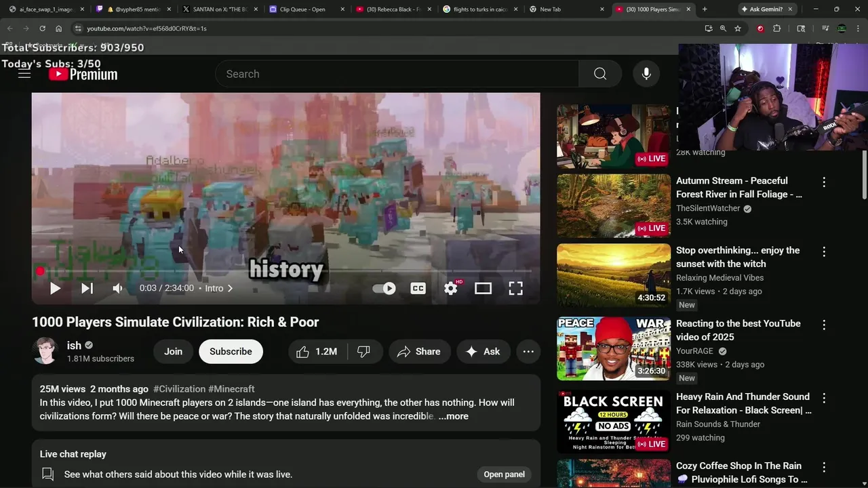Image resolution: width=868 pixels, height=488 pixels.
Task: Click the Ask Gemini button
Action: pos(762,9)
